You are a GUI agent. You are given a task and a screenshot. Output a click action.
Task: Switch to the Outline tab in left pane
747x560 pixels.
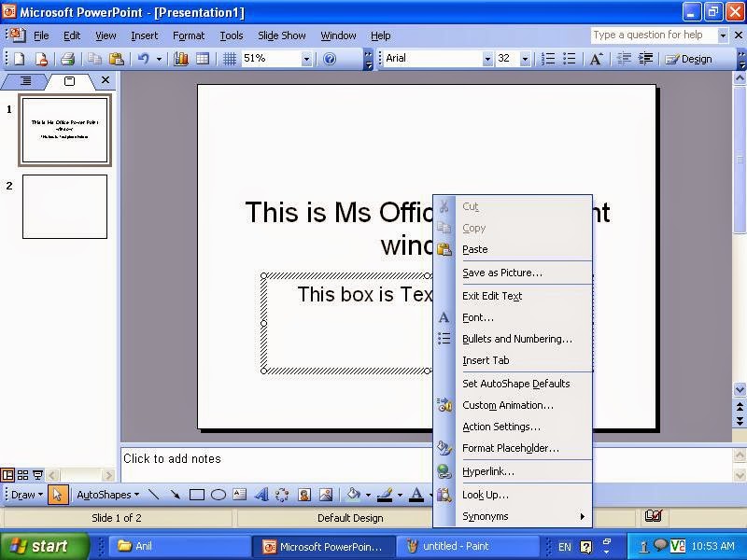pyautogui.click(x=26, y=81)
